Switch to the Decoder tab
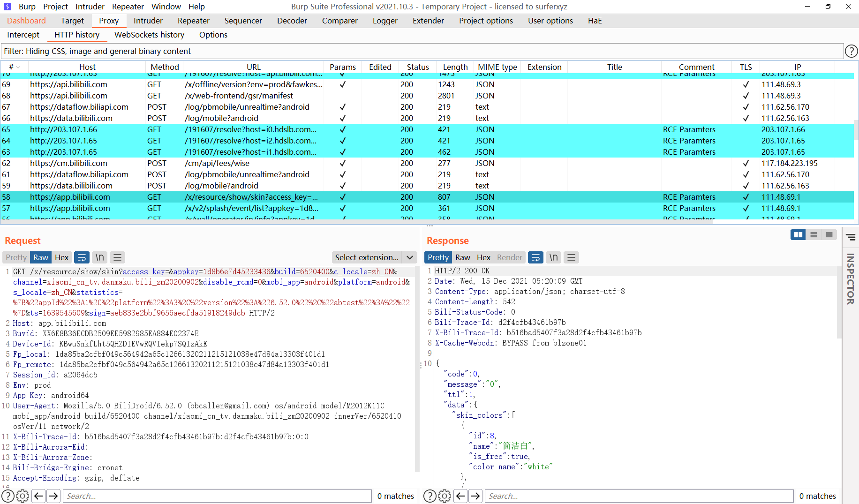 292,21
